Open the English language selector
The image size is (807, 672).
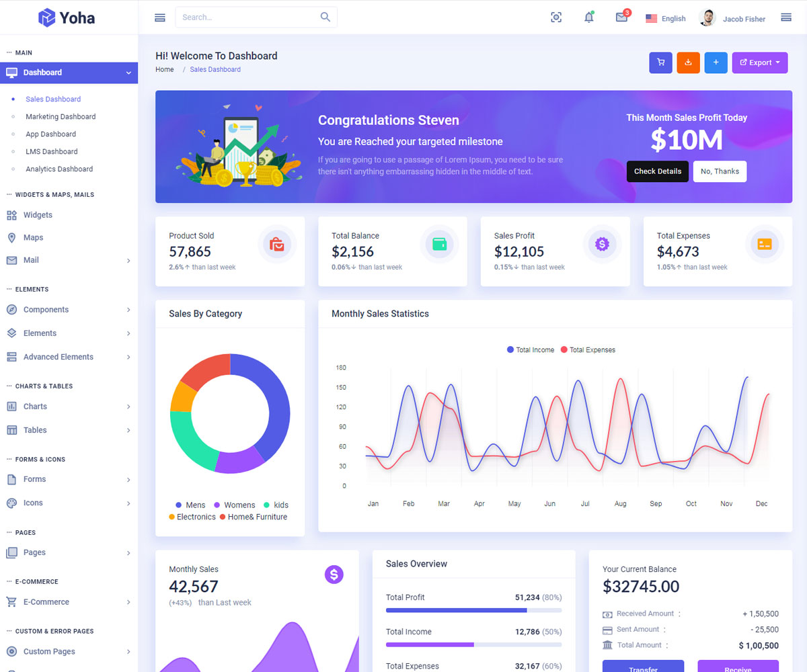[x=666, y=19]
